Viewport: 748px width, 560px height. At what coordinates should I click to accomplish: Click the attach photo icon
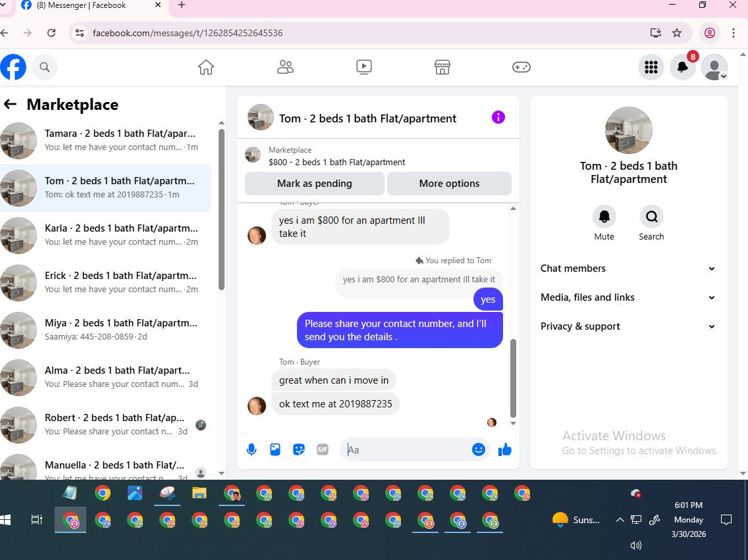pos(275,449)
